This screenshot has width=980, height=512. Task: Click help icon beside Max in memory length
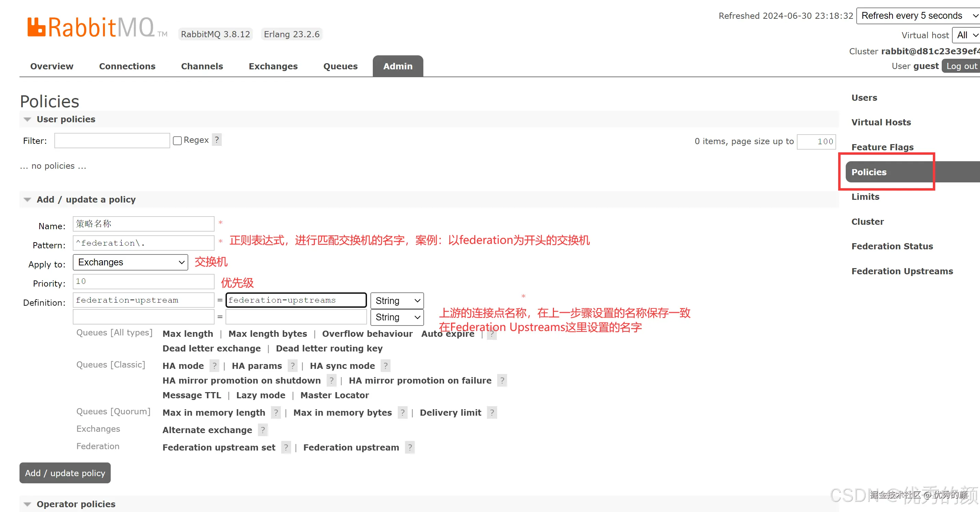275,412
